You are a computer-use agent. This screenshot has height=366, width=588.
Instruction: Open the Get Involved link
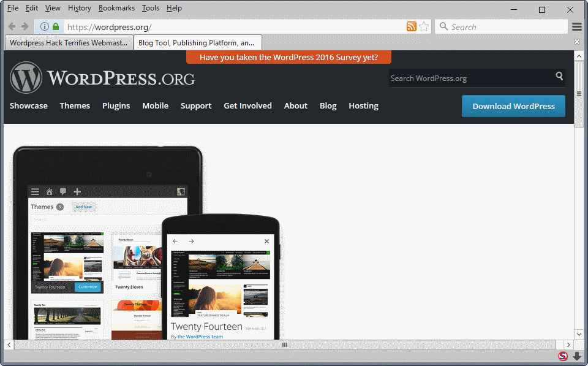pos(248,106)
